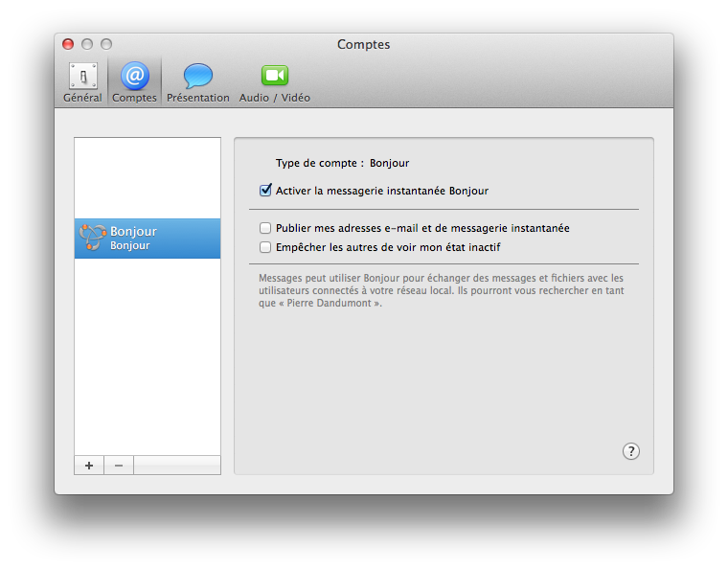
Task: Open help with the question mark button
Action: (630, 451)
